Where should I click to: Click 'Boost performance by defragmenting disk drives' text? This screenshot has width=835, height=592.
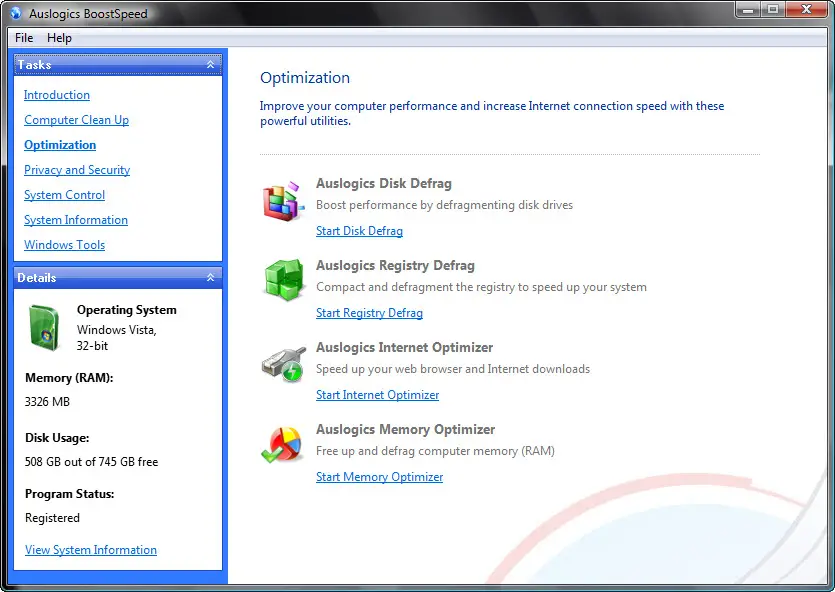(x=445, y=205)
